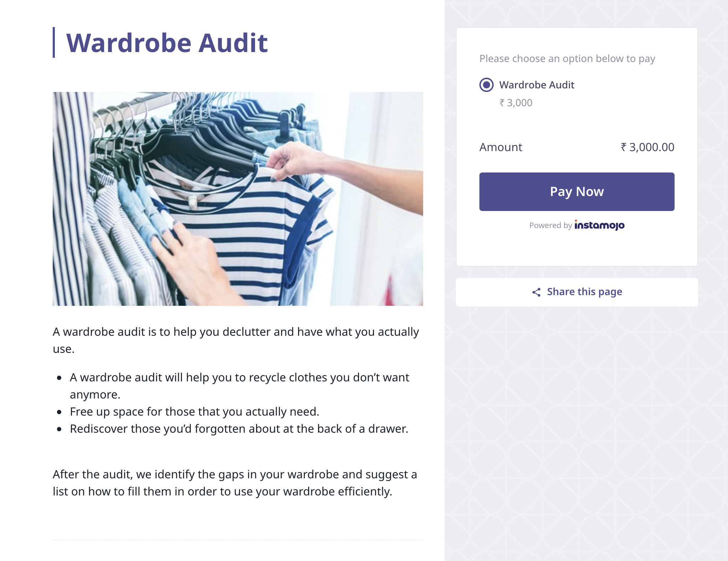Click the Wardrobe Audit page heading
This screenshot has height=561, width=728.
[x=167, y=43]
